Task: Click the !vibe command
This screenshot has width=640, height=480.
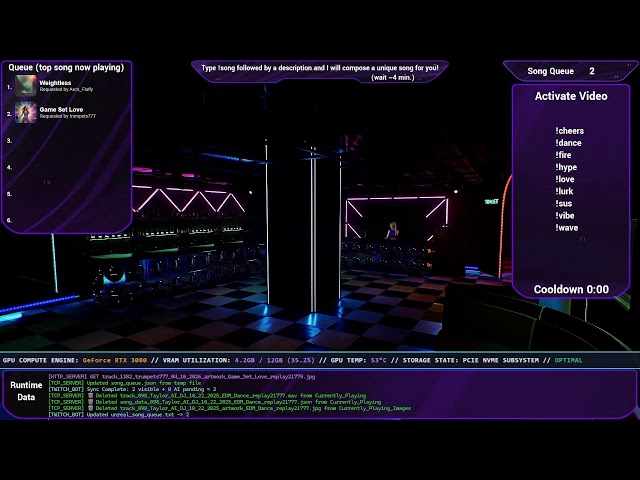Action: (564, 216)
